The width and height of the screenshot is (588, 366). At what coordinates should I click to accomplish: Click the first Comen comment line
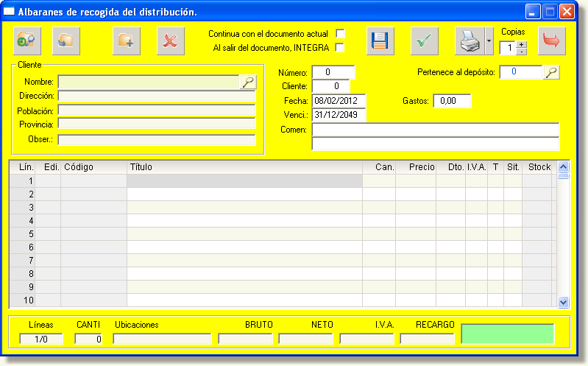(x=436, y=130)
